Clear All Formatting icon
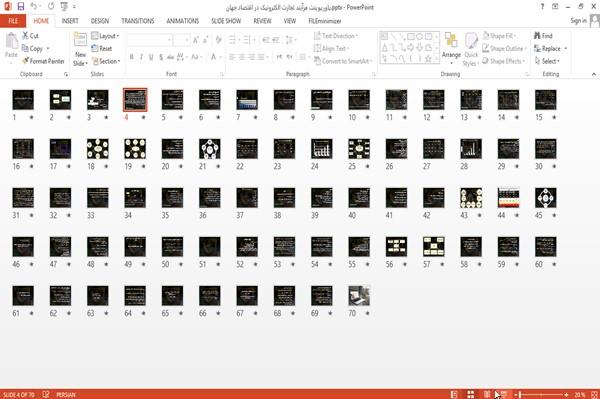This screenshot has width=600, height=399. tap(218, 40)
